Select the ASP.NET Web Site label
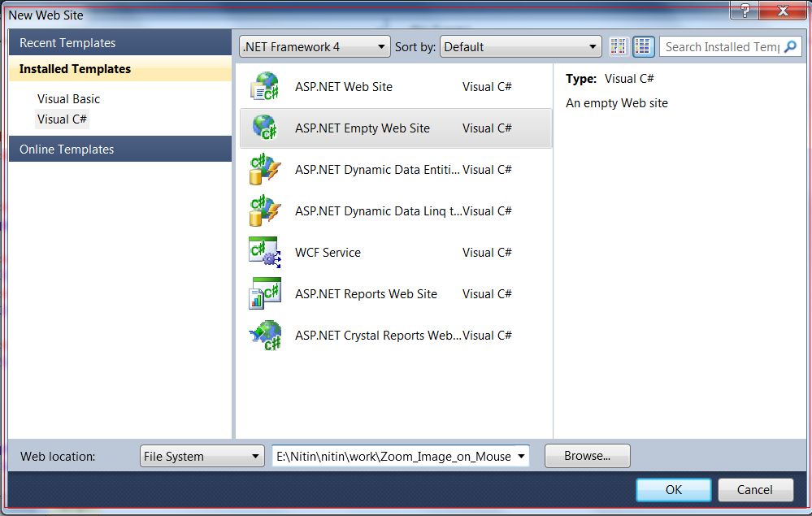 [x=344, y=86]
